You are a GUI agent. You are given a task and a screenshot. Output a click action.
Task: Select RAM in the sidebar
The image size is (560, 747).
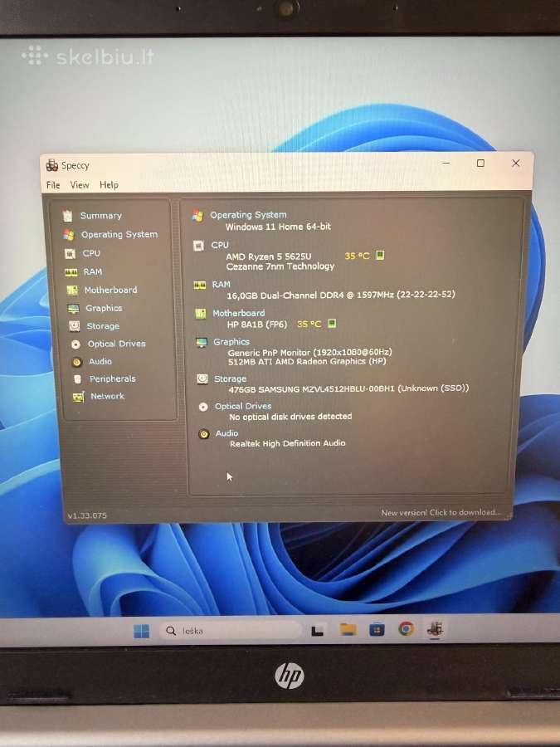(93, 271)
